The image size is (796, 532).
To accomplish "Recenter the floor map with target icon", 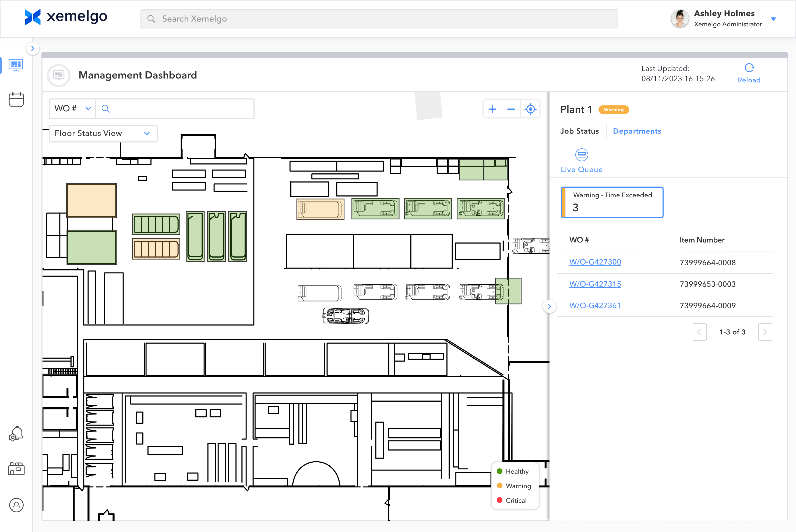I will [530, 109].
